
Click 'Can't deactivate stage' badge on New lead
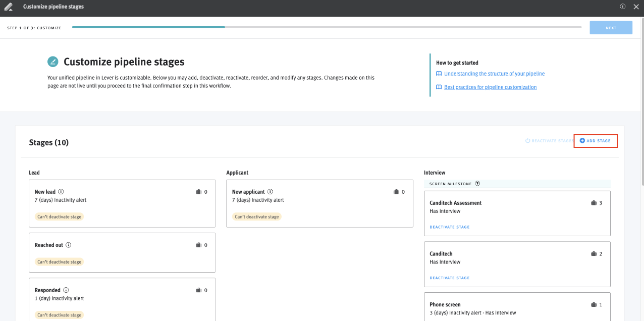pos(59,217)
